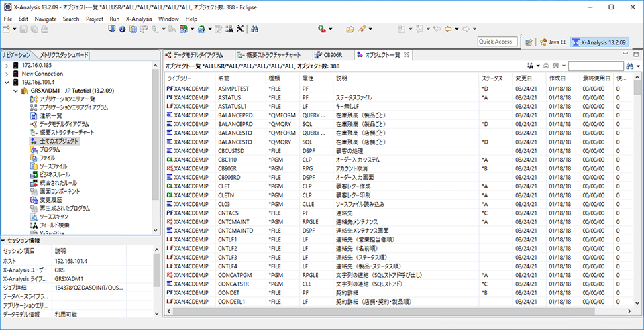
Task: Open プログラム in the navigation tree
Action: click(x=50, y=150)
